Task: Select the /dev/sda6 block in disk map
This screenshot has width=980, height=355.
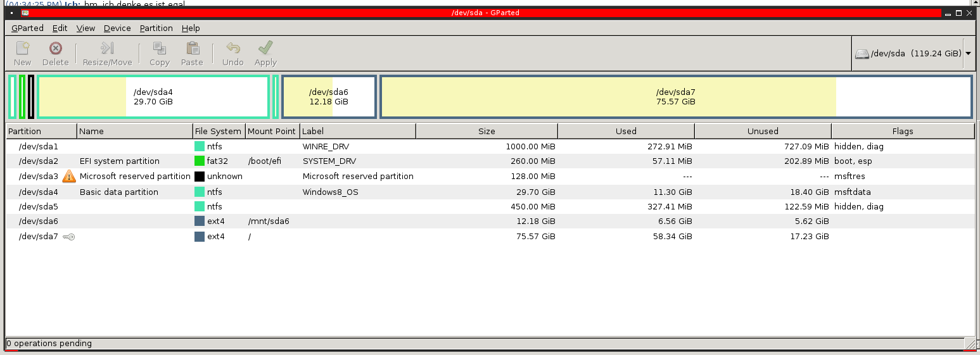Action: tap(329, 97)
